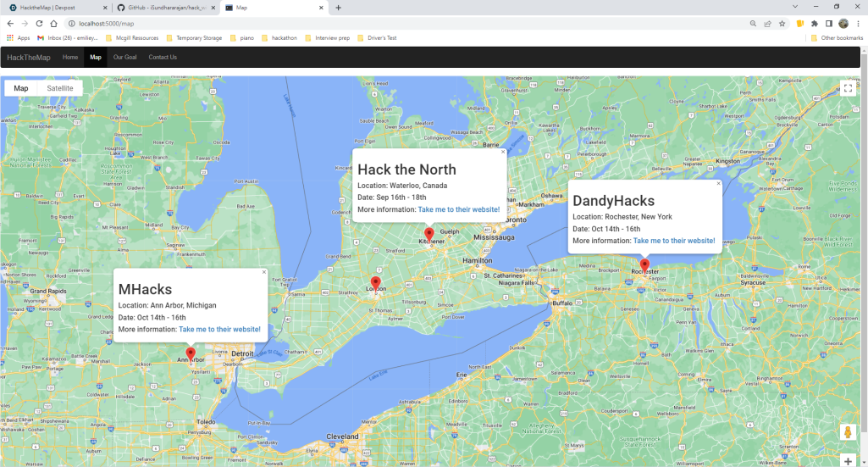Select the Map view type button
Screen dimensions: 868x467
[x=21, y=88]
